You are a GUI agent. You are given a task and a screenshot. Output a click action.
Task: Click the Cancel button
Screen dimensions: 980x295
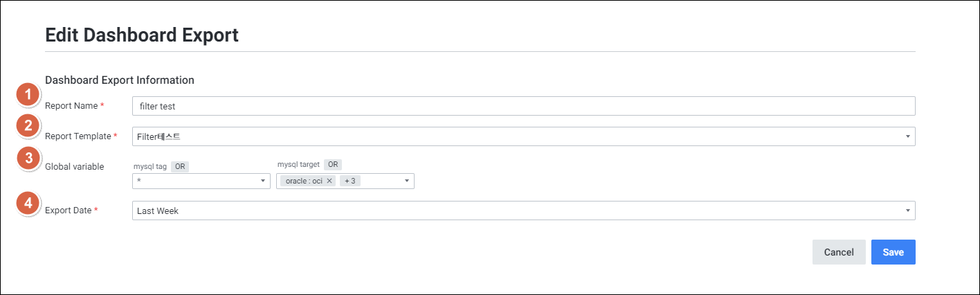click(839, 253)
